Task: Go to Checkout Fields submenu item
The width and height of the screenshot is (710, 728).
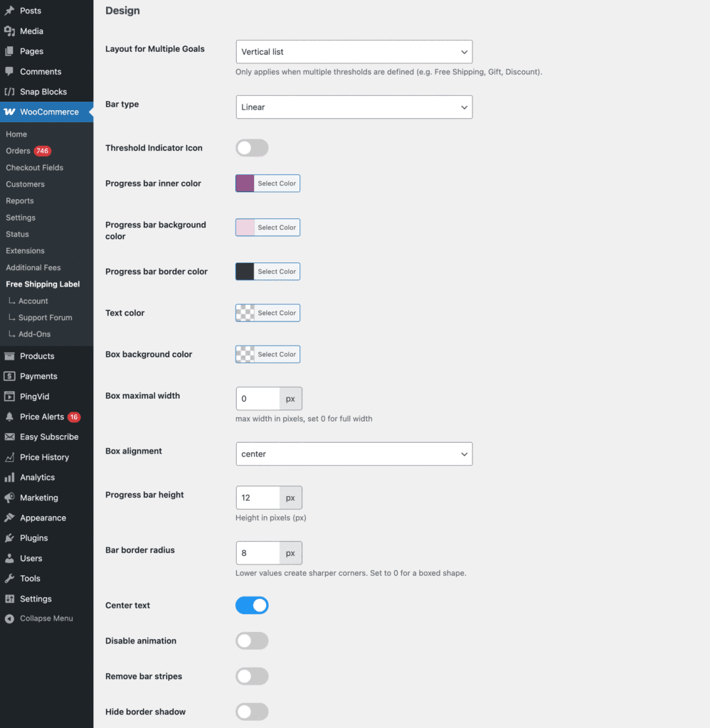Action: pos(34,168)
